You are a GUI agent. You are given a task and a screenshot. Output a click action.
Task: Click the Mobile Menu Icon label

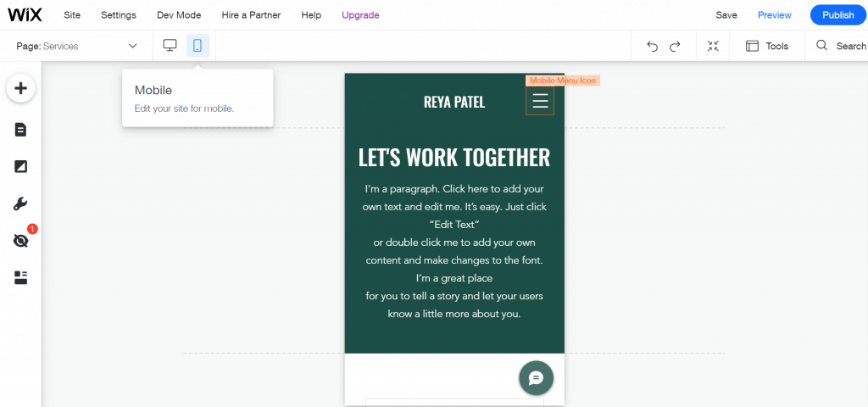tap(563, 81)
